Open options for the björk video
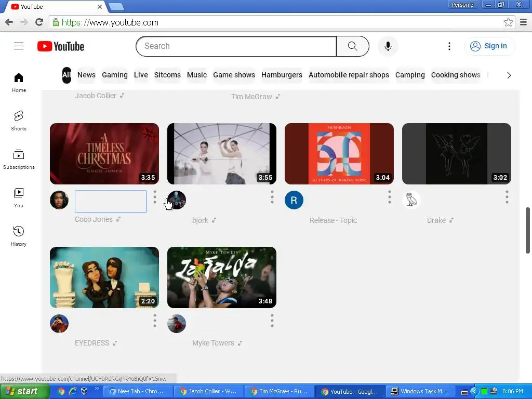Screen dimensions: 532x399 coord(272,197)
